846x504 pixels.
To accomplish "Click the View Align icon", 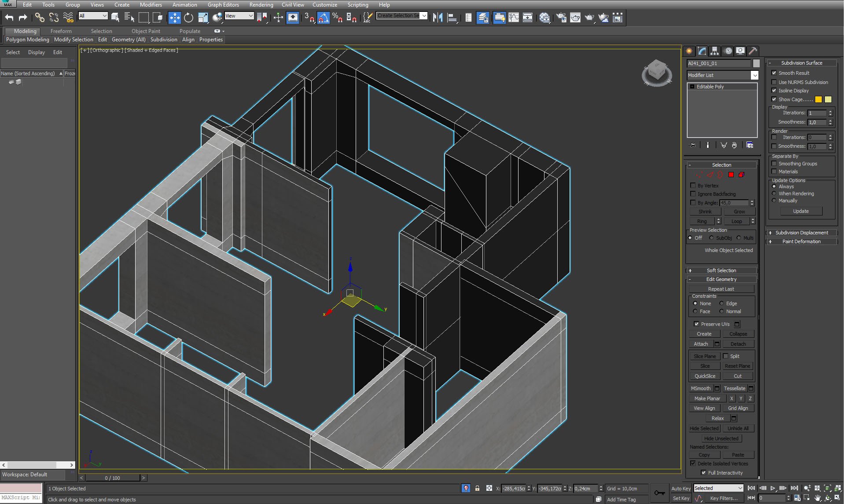I will coord(704,409).
